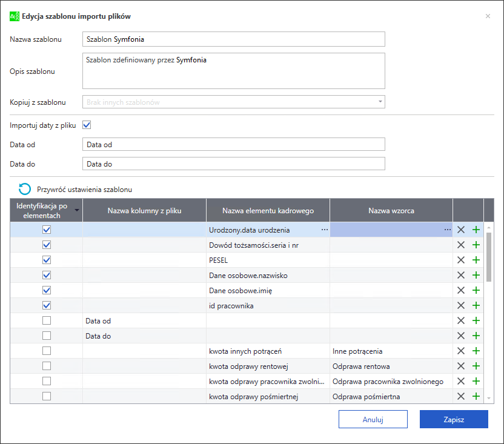Click the Nazwa elementu kadrowego column header
This screenshot has width=504, height=444.
[268, 211]
